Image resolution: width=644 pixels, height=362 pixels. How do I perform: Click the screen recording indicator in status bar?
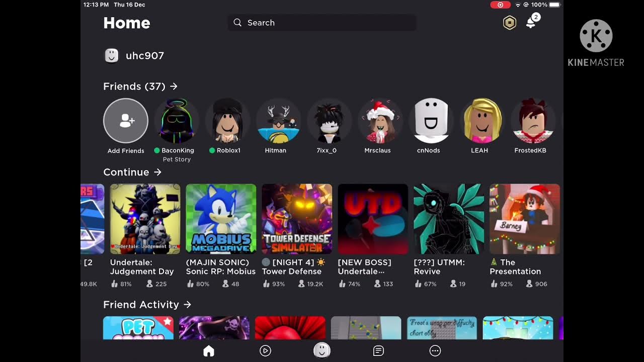tap(500, 5)
